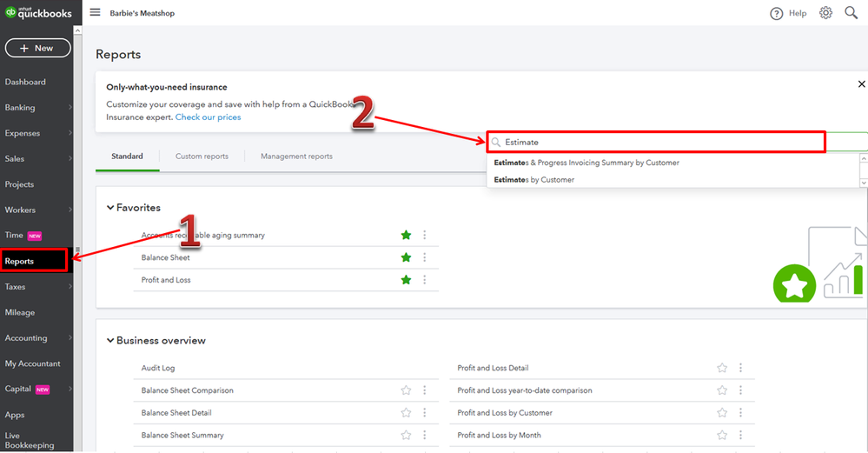This screenshot has height=453, width=868.
Task: Expand the Workers submenu arrow
Action: tap(70, 210)
